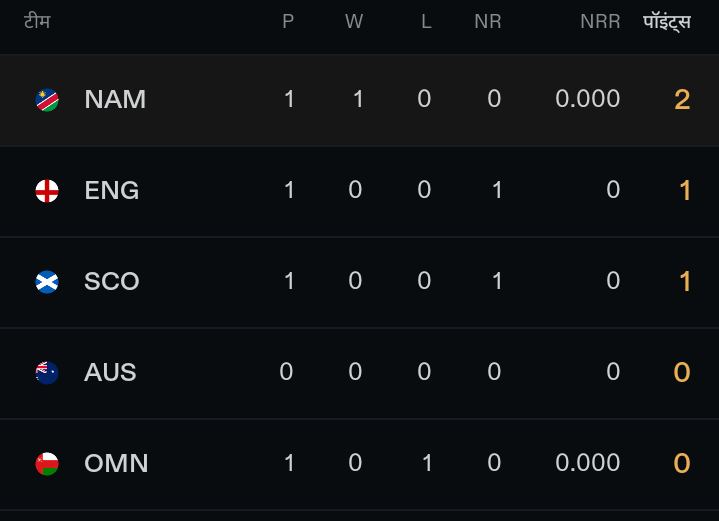This screenshot has width=719, height=521.
Task: Click the पॉइंट्स column header
Action: pyautogui.click(x=666, y=22)
